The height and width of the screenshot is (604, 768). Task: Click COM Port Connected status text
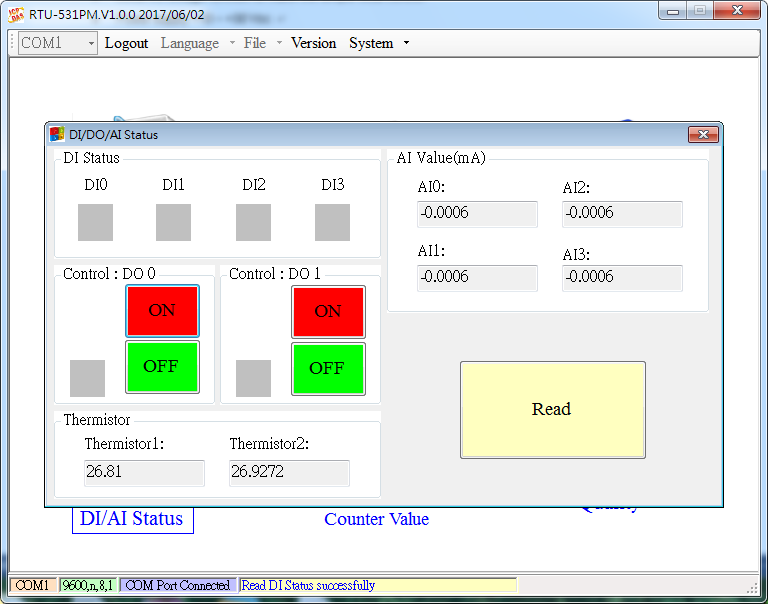point(178,585)
